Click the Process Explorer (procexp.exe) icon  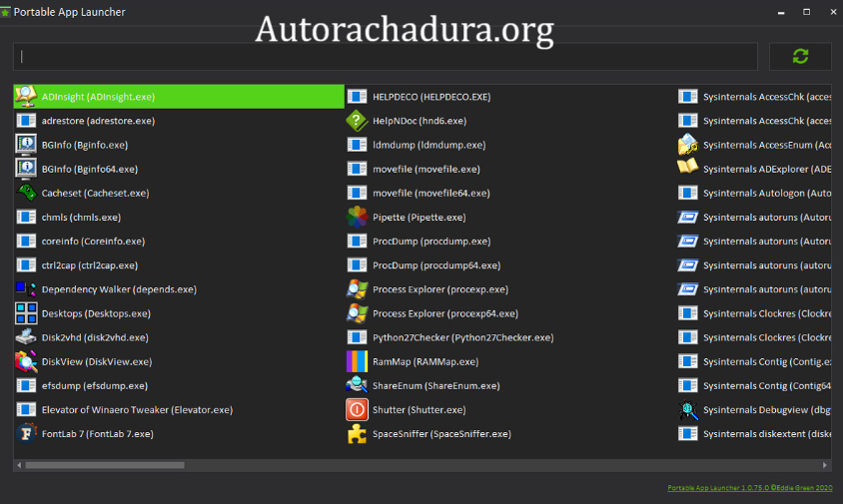point(357,289)
